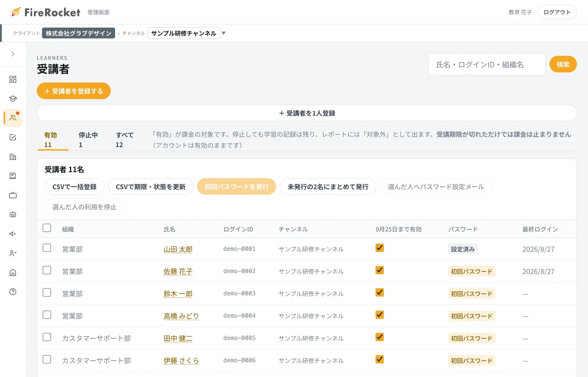Open the office building icon in sidebar
Image resolution: width=588 pixels, height=377 pixels.
pyautogui.click(x=13, y=157)
